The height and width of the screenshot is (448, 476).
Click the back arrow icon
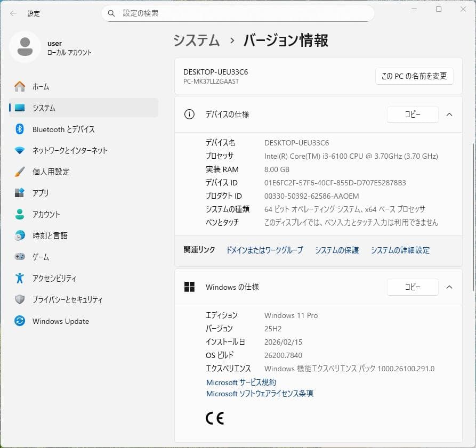coord(13,13)
